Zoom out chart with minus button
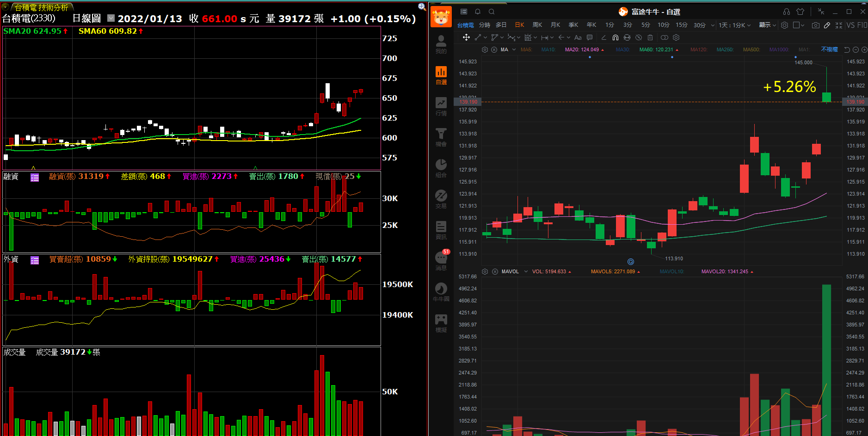 (x=856, y=49)
